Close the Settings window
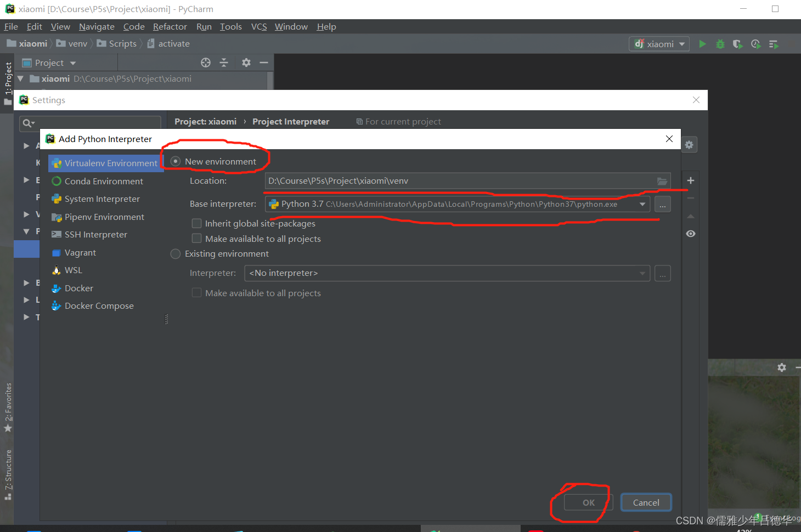 coord(696,100)
